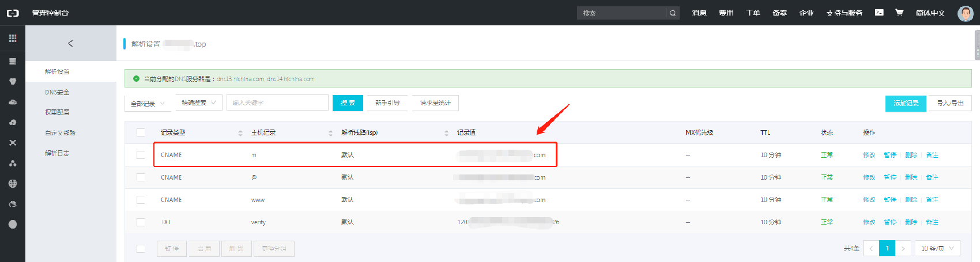Click the 添加记录 button
Image resolution: width=980 pixels, height=262 pixels.
tap(906, 103)
